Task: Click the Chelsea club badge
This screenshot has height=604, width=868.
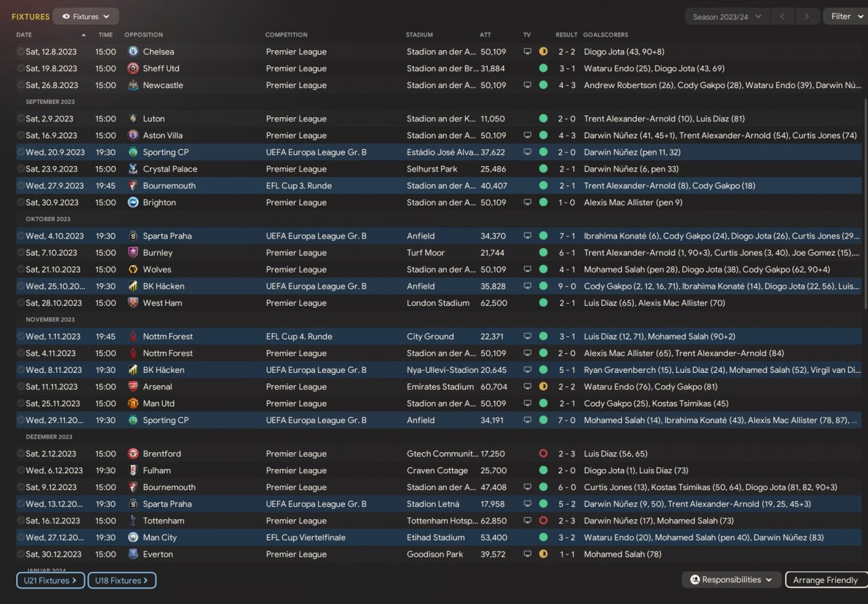Action: pos(133,52)
